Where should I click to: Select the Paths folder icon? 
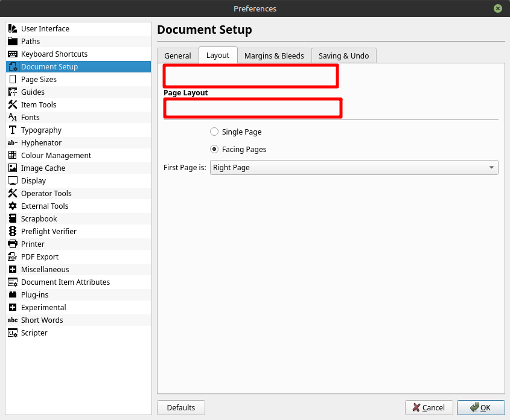point(13,41)
